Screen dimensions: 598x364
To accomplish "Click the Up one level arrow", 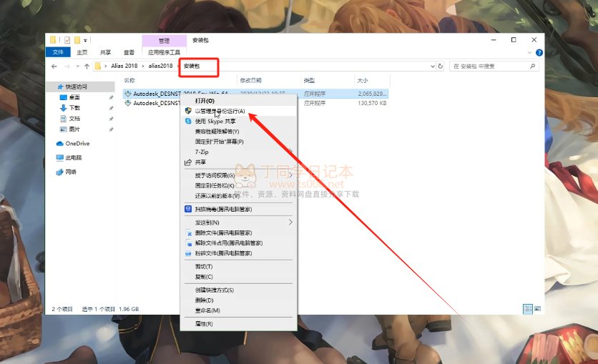I will [x=87, y=67].
